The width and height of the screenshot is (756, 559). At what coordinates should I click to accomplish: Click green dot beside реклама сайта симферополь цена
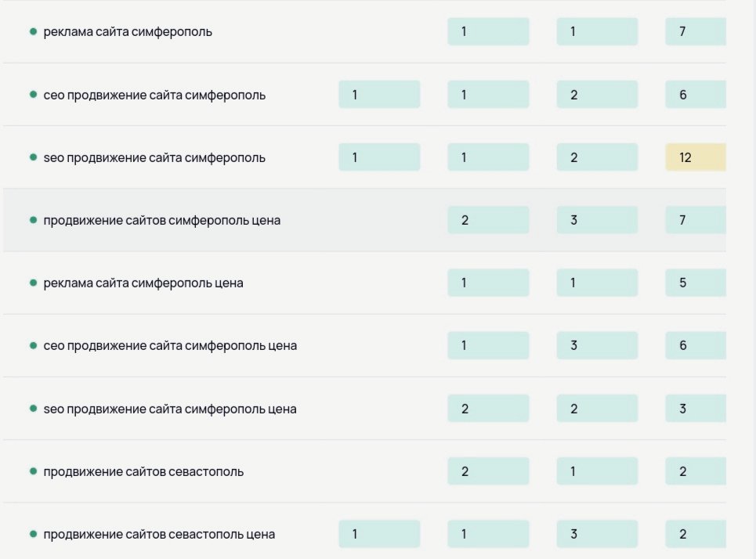[33, 283]
